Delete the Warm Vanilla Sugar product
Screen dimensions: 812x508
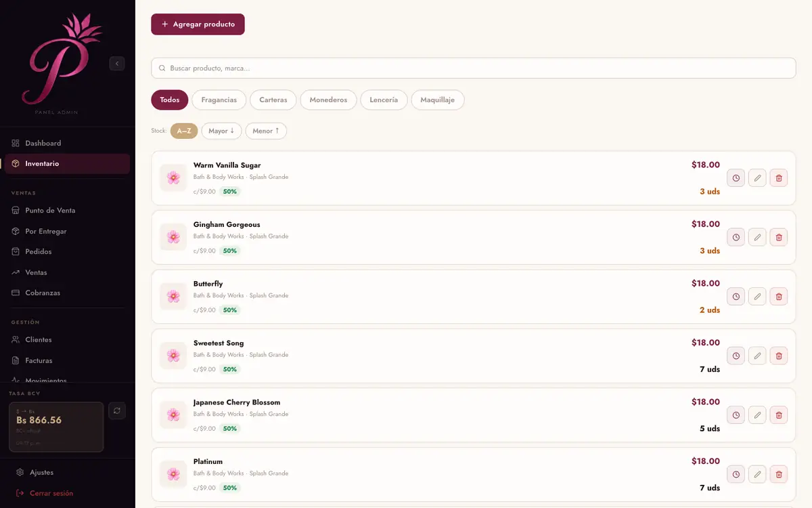pyautogui.click(x=779, y=178)
